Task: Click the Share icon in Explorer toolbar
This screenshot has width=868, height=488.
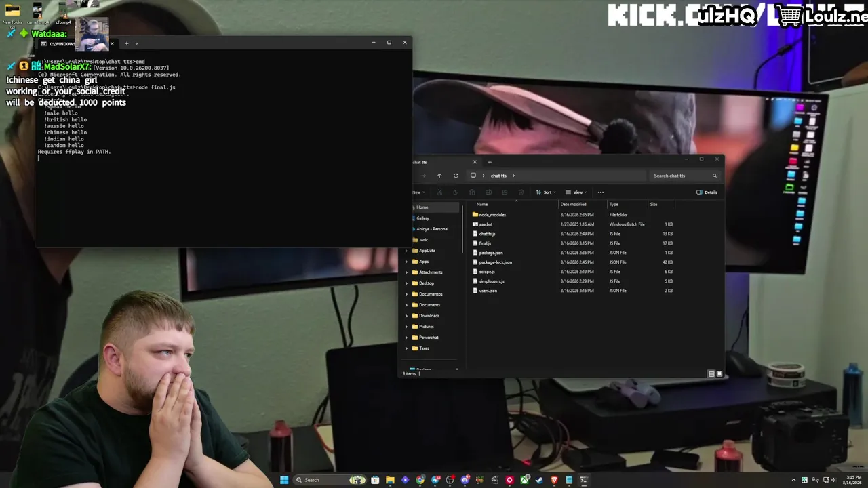Action: (x=505, y=192)
